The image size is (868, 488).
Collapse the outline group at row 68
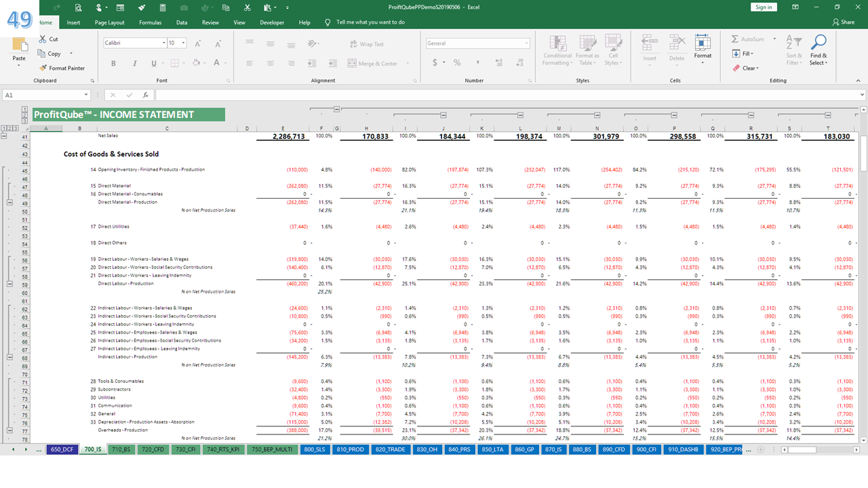10,357
